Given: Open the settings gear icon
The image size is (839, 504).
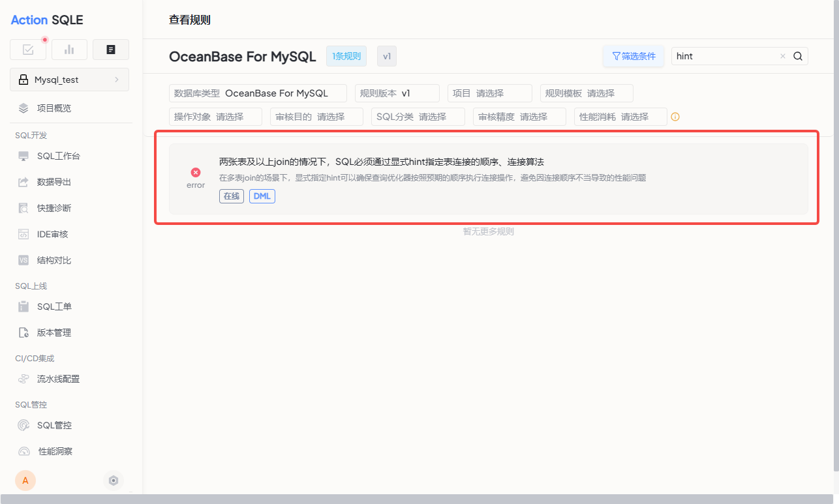Looking at the screenshot, I should 114,481.
